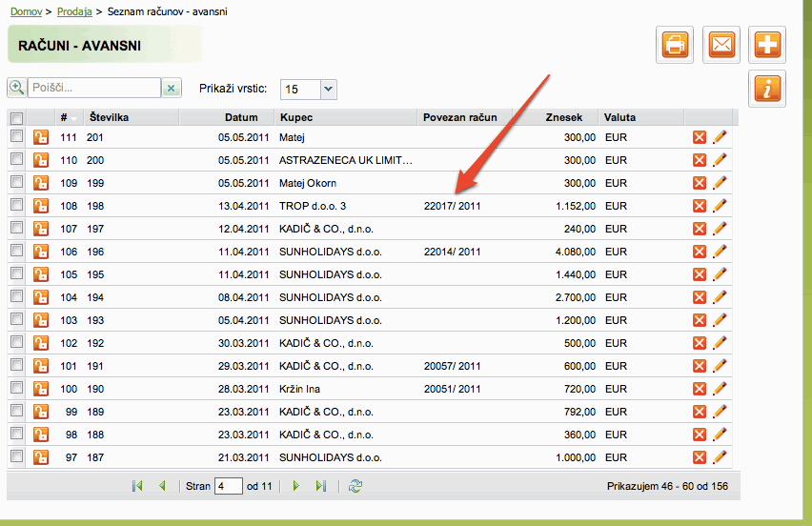Go to previous page
This screenshot has height=526, width=812.
163,486
